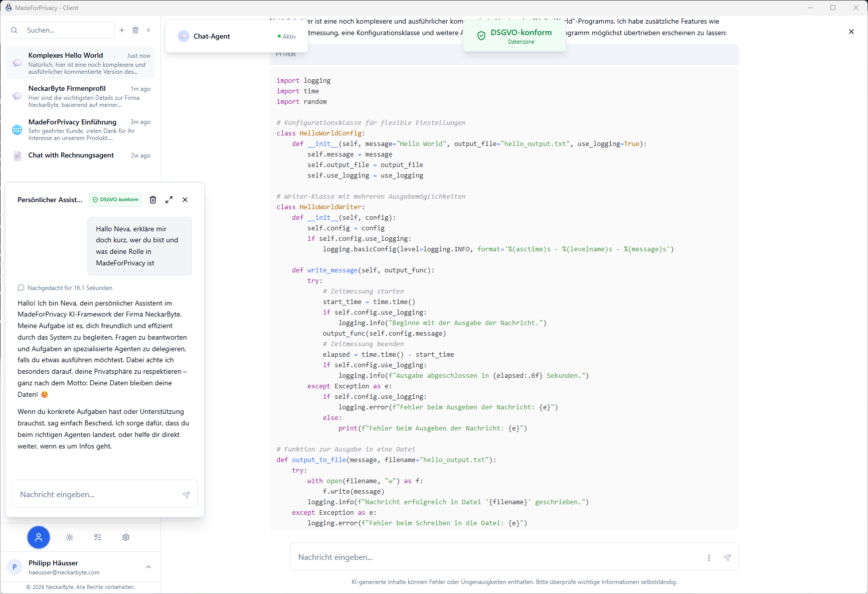Expand the personal assistant panel

169,200
